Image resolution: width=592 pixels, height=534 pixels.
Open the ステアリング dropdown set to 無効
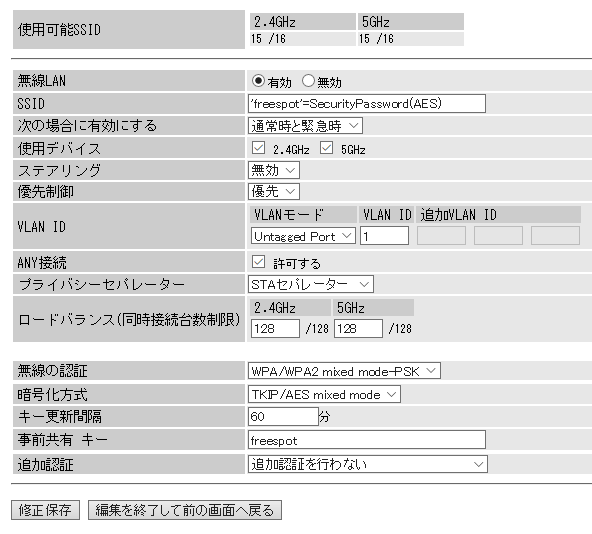point(274,170)
